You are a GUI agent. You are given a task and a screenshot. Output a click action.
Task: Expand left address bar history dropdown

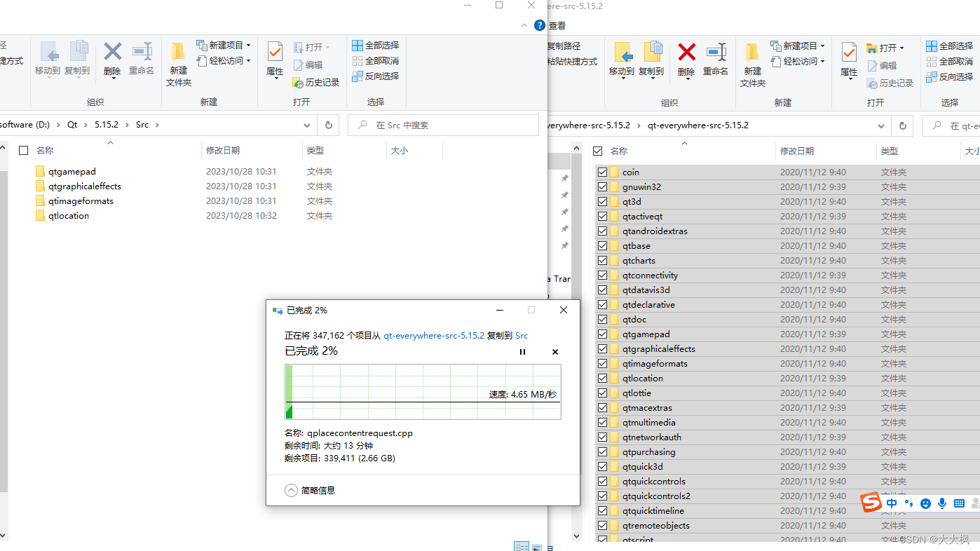(x=307, y=125)
